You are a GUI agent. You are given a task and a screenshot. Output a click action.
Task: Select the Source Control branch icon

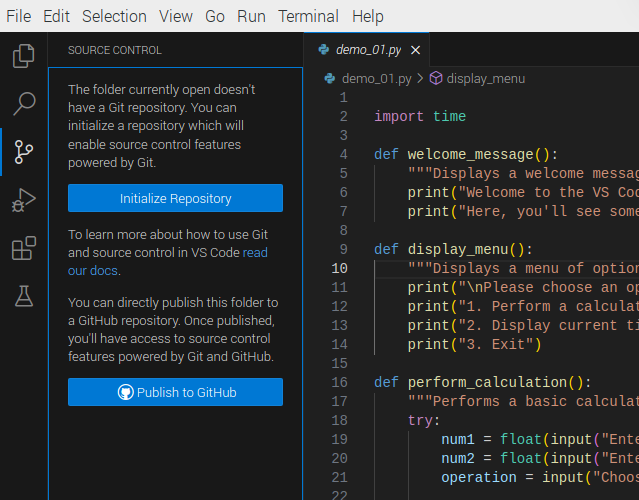[24, 152]
